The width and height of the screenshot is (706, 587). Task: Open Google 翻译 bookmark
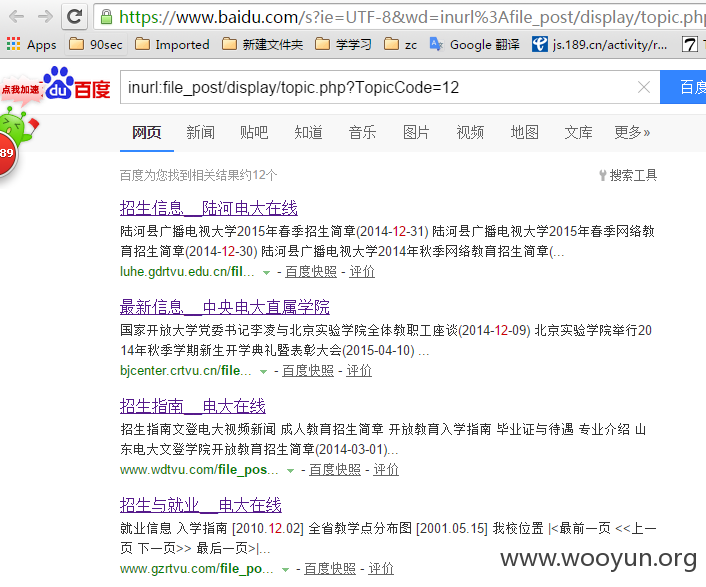coord(475,45)
